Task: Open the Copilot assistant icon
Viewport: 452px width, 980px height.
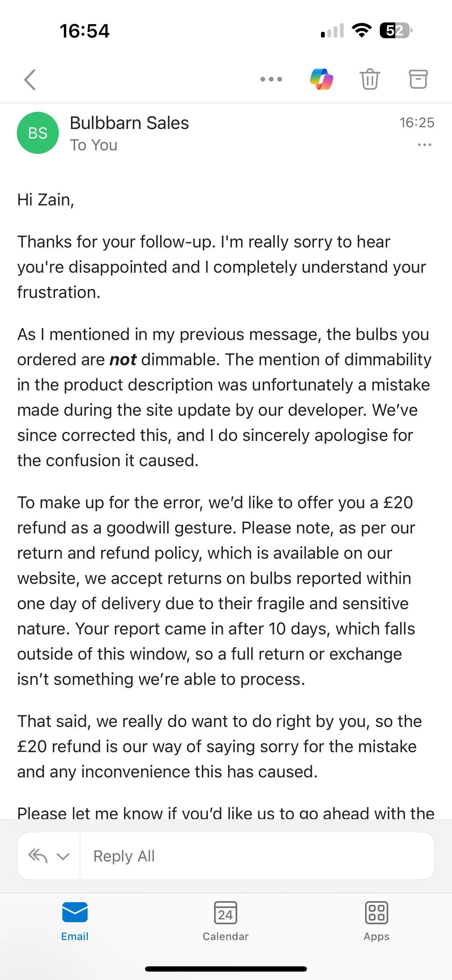Action: point(322,79)
